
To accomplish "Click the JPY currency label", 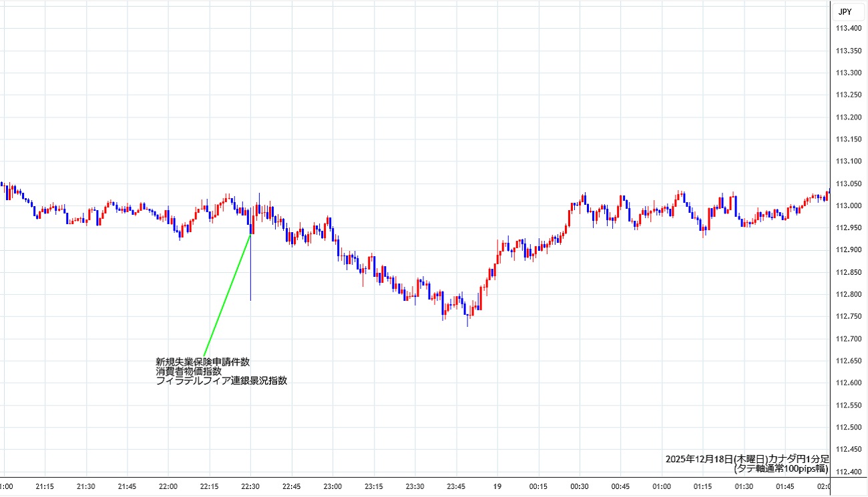I will click(845, 11).
